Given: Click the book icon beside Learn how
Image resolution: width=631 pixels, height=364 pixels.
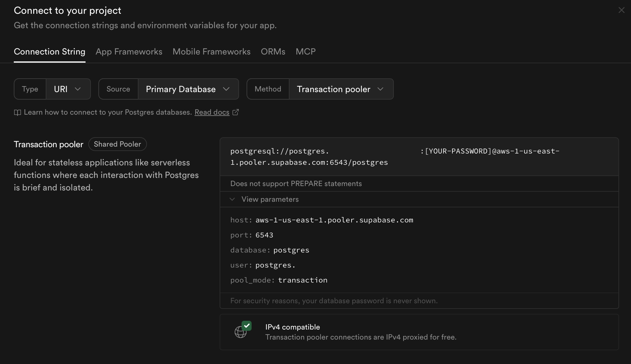Looking at the screenshot, I should point(18,112).
